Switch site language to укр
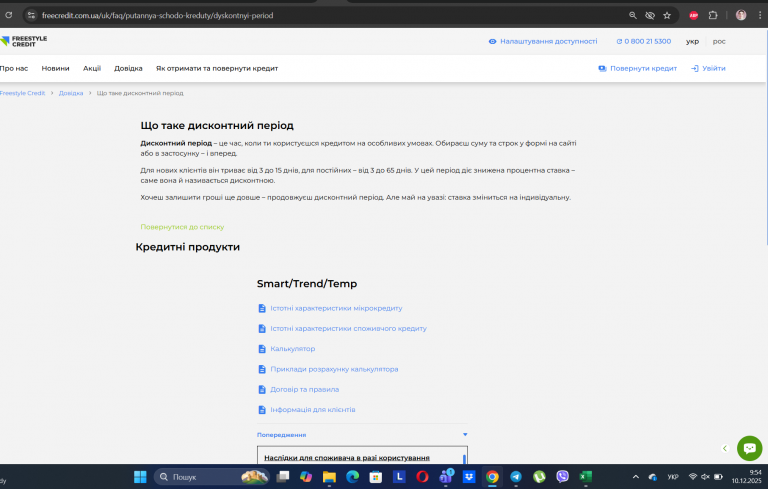 point(692,41)
